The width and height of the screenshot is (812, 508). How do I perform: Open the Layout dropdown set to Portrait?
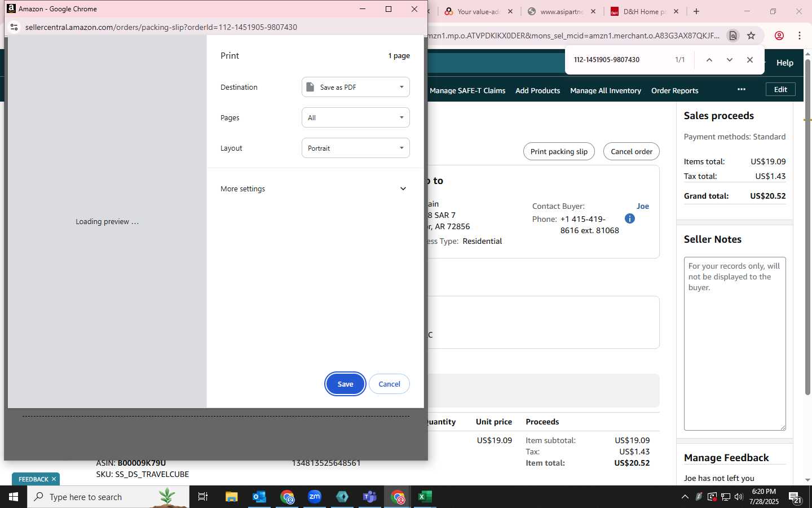(356, 148)
